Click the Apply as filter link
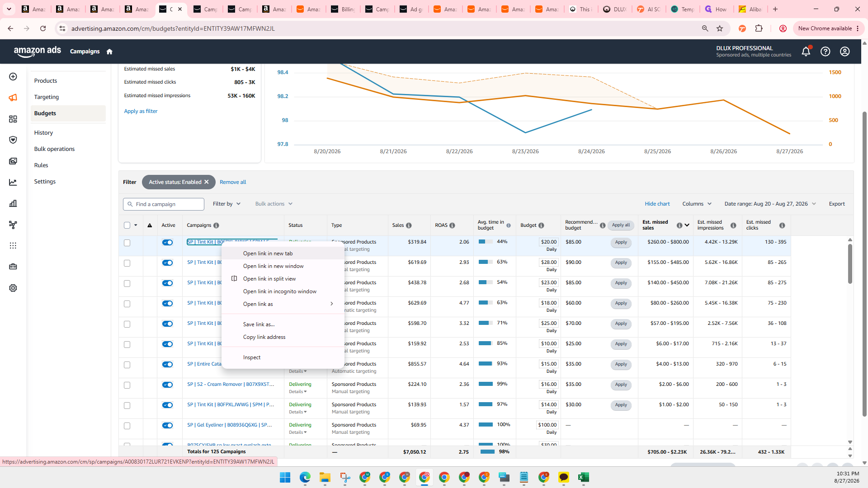This screenshot has width=868, height=488. pos(141,111)
